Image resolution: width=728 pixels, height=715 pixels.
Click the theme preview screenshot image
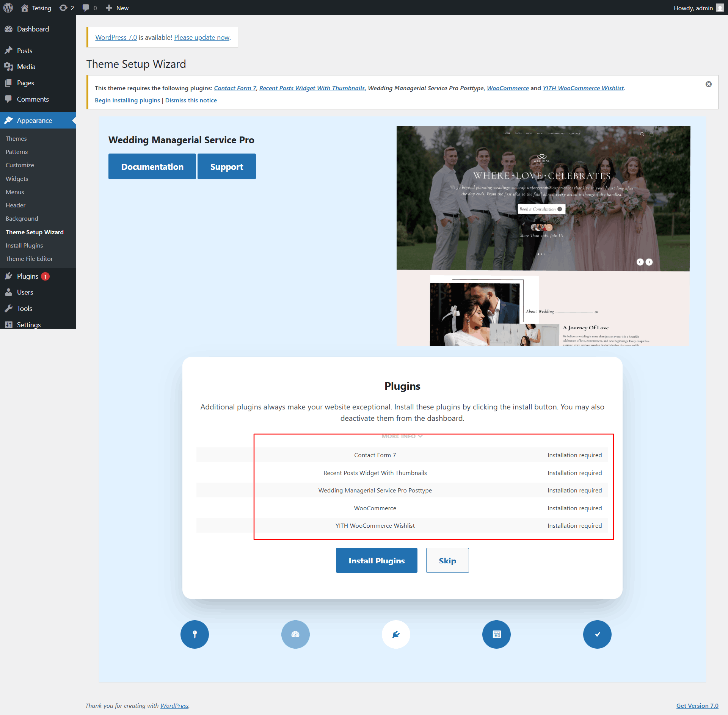543,235
